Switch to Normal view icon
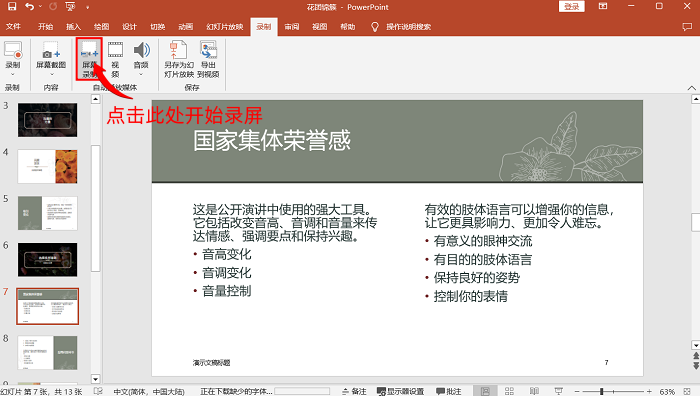The height and width of the screenshot is (396, 700). coord(485,391)
